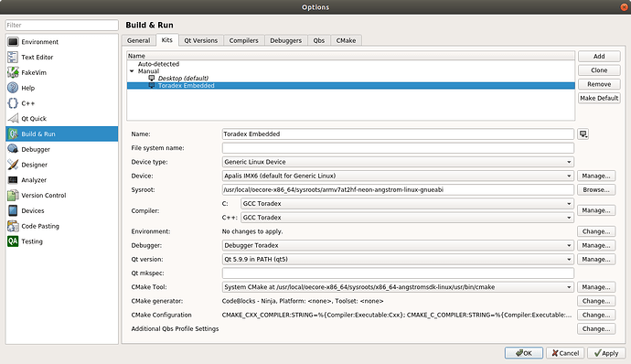Open the C++ compiler GCC Toradex dropdown
Image resolution: width=631 pixels, height=364 pixels.
407,218
